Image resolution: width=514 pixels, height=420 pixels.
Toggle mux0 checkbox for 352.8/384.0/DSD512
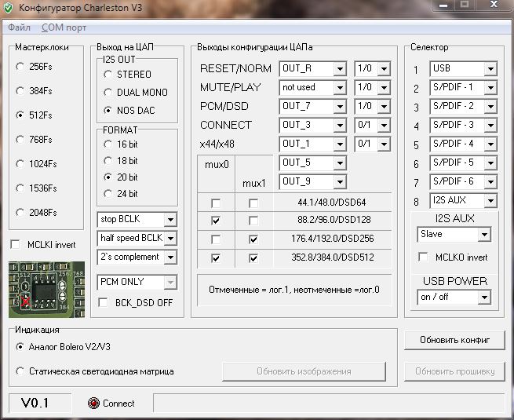216,258
